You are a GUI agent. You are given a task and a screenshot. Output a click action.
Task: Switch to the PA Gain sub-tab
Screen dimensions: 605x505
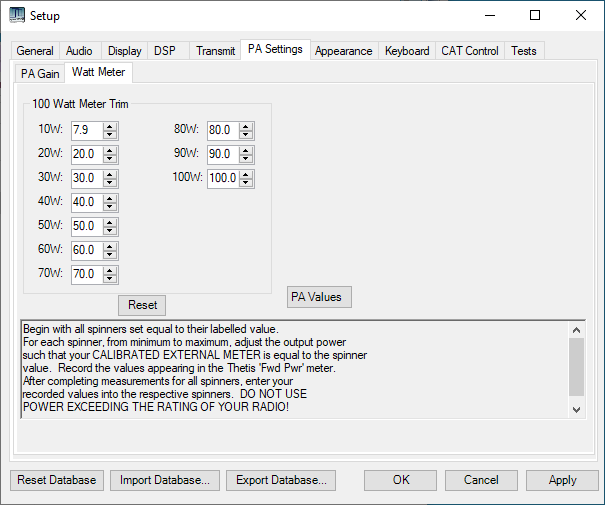click(x=40, y=74)
